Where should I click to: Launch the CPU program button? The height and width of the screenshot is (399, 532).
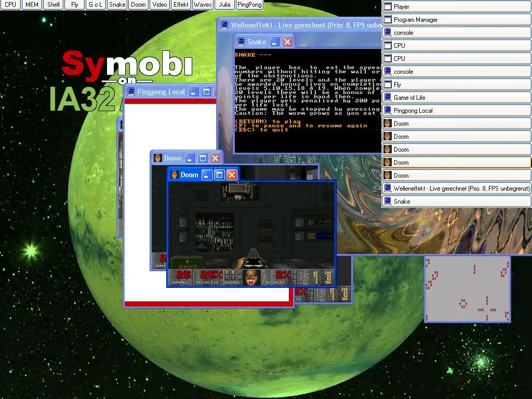click(10, 5)
